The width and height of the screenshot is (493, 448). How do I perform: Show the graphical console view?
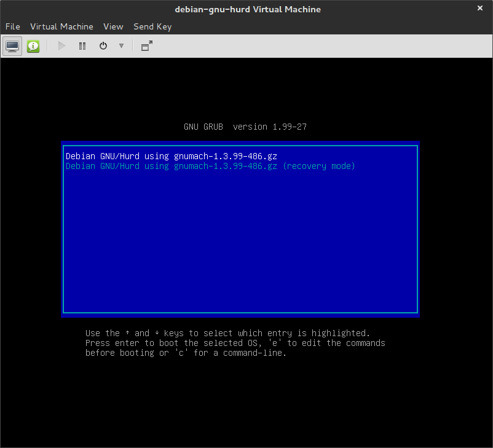coord(12,46)
